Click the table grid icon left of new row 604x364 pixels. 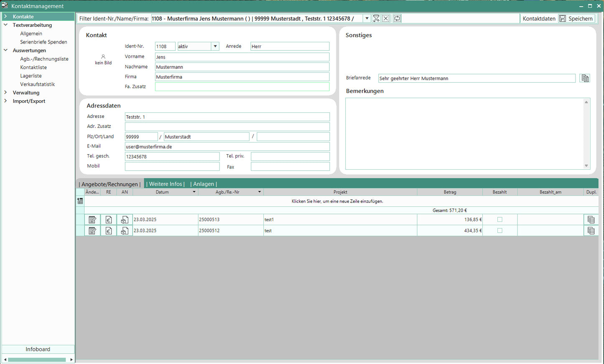(x=80, y=201)
